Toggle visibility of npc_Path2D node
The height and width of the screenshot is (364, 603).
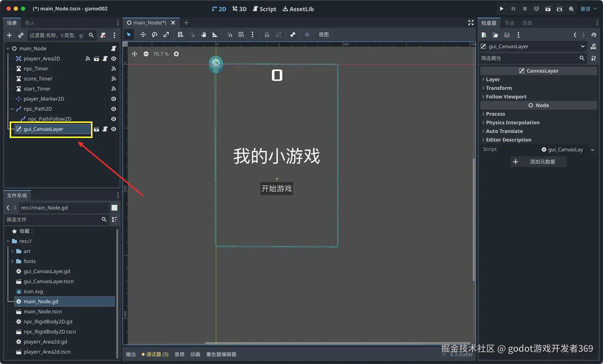pyautogui.click(x=114, y=109)
